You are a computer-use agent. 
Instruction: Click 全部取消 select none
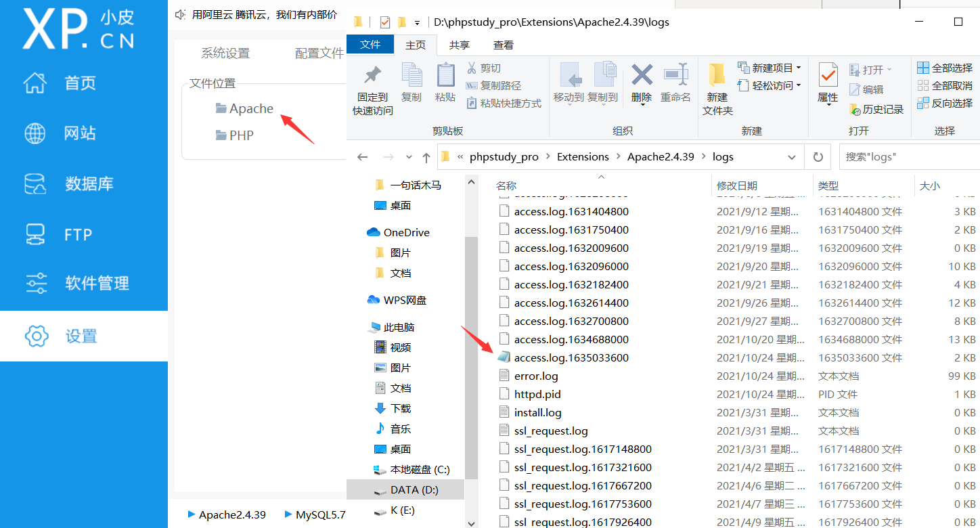coord(945,86)
